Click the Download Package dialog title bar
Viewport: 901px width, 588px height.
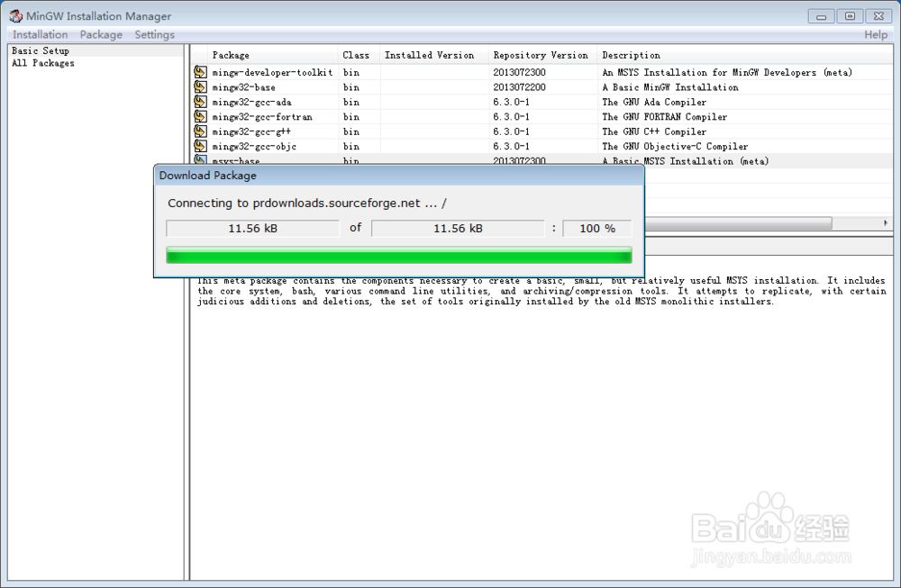pos(399,176)
